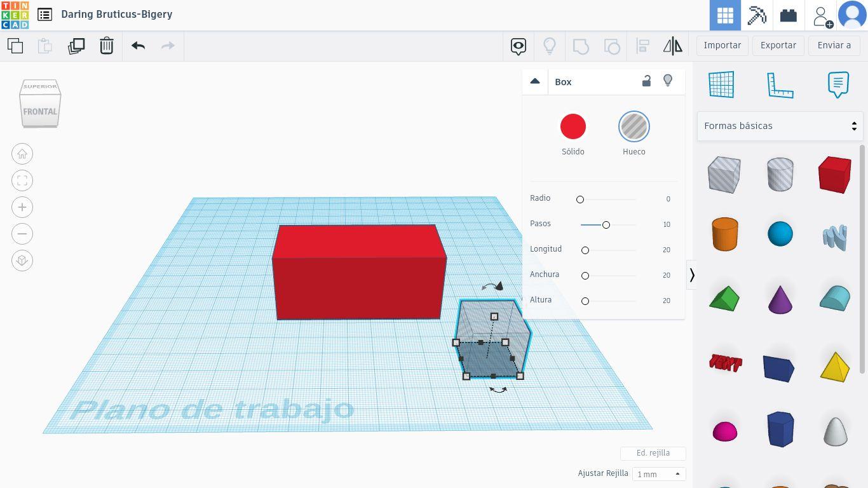The width and height of the screenshot is (868, 488).
Task: Click the Fit all in view button
Action: point(22,180)
